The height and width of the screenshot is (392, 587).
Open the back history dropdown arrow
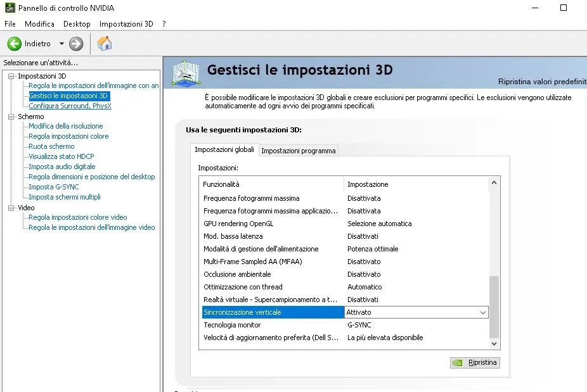click(61, 44)
